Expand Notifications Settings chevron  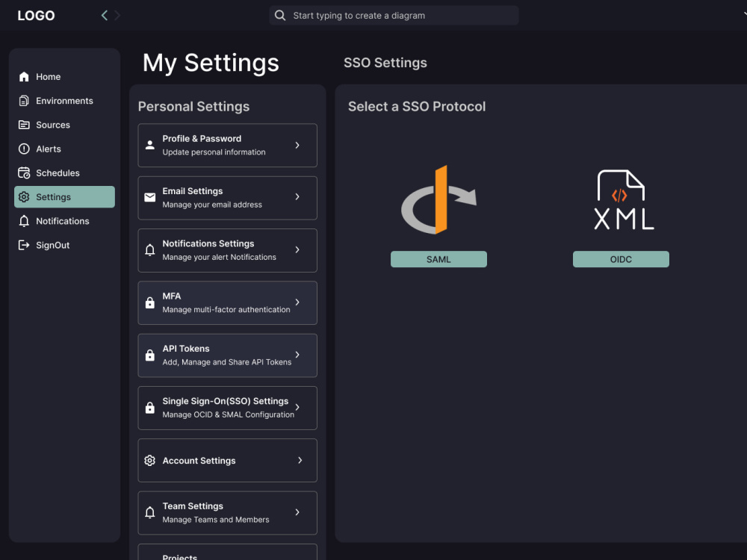pyautogui.click(x=297, y=249)
